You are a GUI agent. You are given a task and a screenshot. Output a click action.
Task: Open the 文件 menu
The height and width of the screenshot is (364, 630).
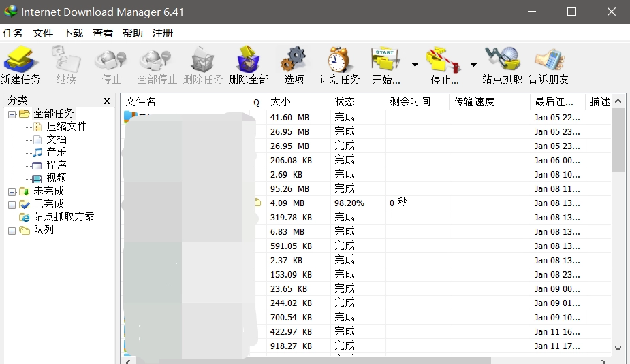point(43,33)
